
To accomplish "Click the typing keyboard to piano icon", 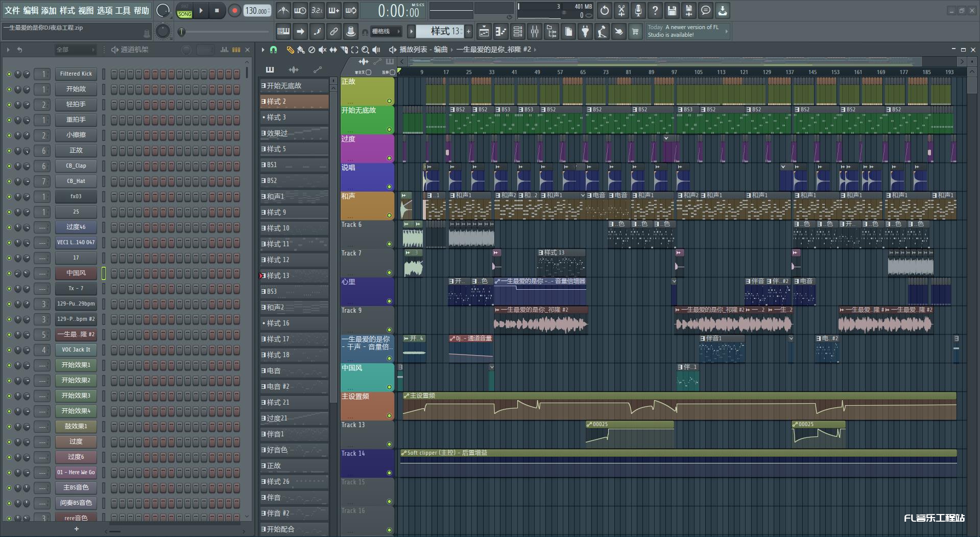I will pyautogui.click(x=283, y=32).
